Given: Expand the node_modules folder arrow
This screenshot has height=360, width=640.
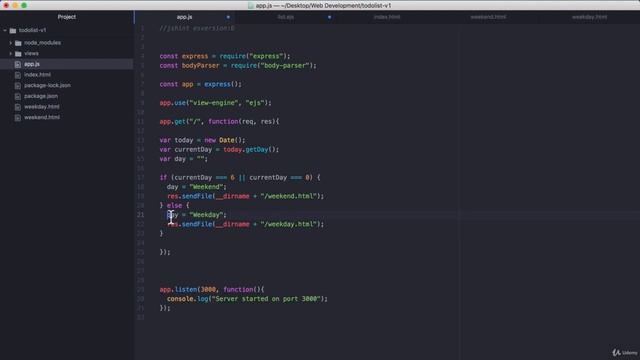Looking at the screenshot, I should (x=11, y=43).
